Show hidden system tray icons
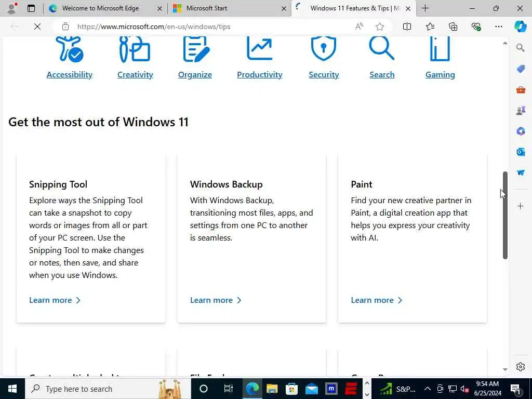 point(428,389)
